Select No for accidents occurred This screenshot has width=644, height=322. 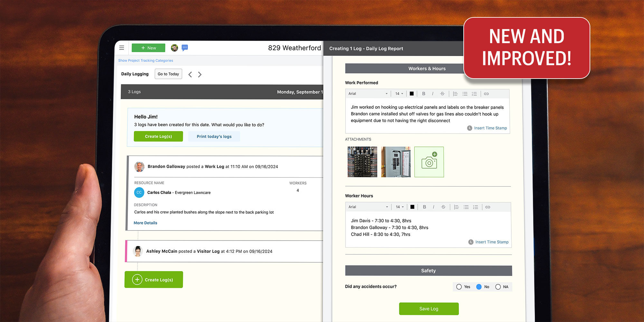(478, 287)
